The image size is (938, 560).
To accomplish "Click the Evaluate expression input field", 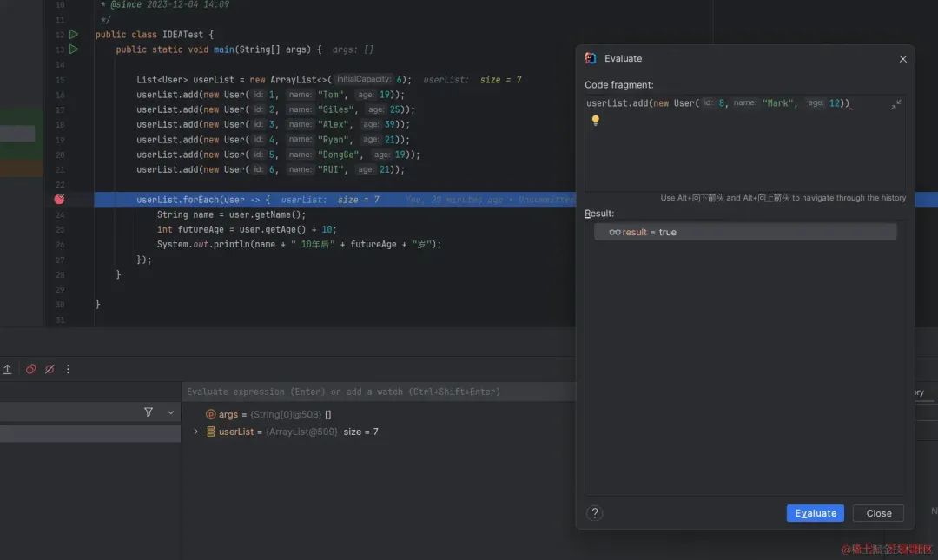I will (379, 392).
